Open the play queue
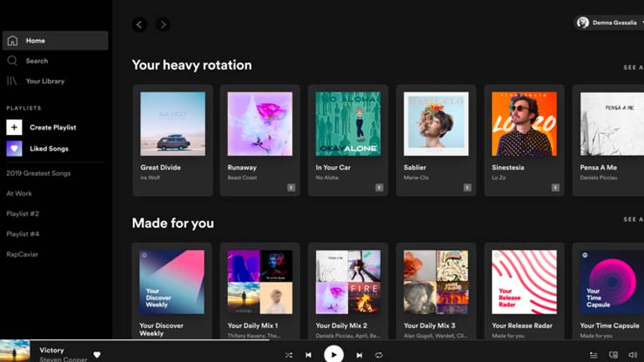 [594, 355]
